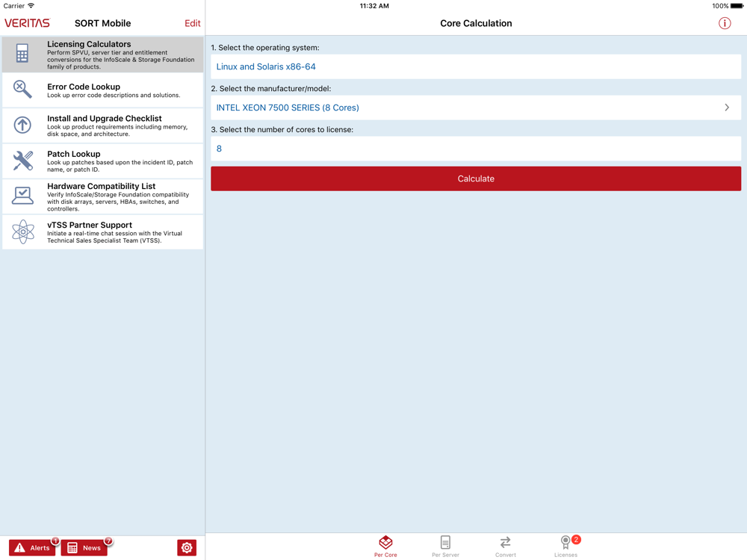Open the News button
This screenshot has width=747, height=560.
click(84, 547)
